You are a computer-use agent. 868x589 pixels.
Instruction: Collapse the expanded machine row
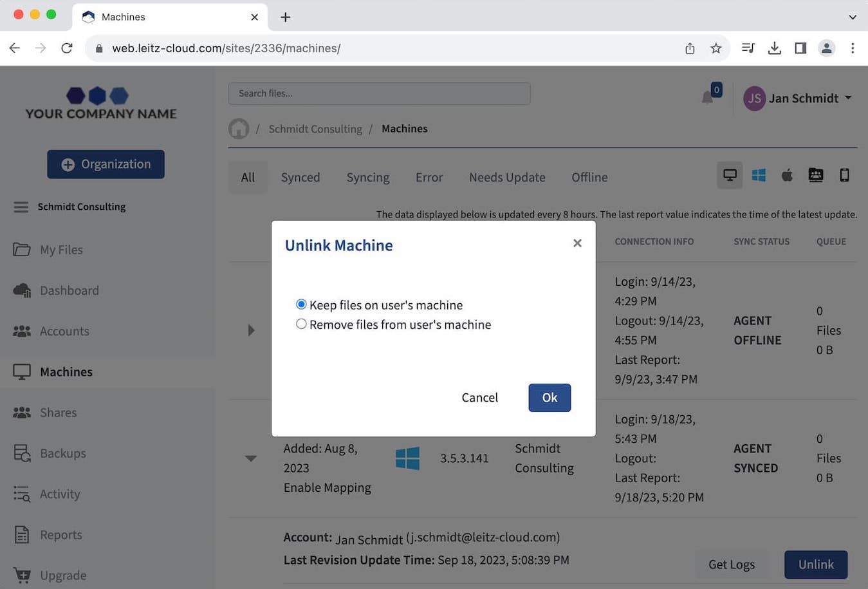[250, 458]
